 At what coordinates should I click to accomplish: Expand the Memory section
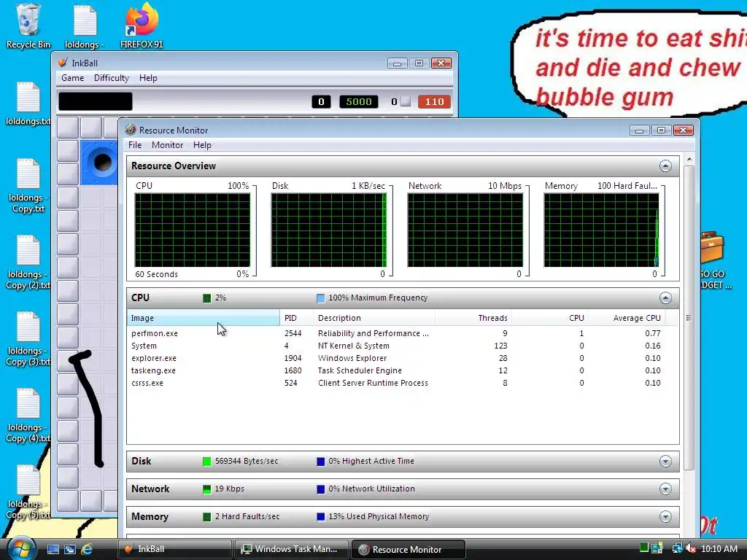pyautogui.click(x=665, y=517)
